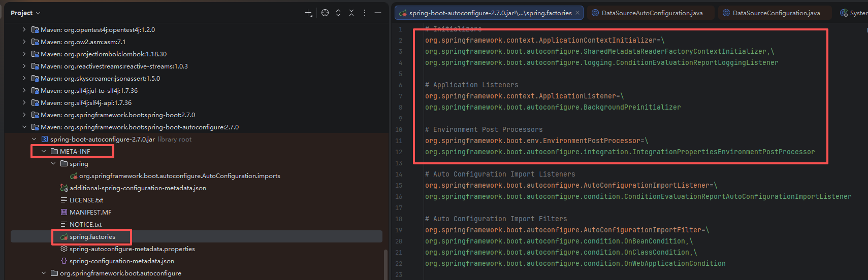The width and height of the screenshot is (868, 280).
Task: Collapse Maven spring-boot-autoconfigure:2.7.0 node
Action: coord(24,127)
